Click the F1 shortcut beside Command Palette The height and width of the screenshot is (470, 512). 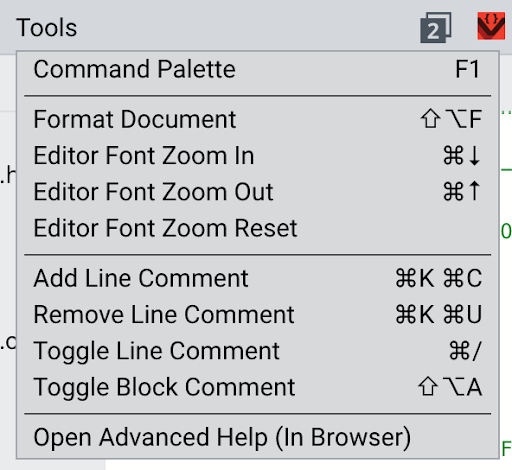pyautogui.click(x=468, y=70)
